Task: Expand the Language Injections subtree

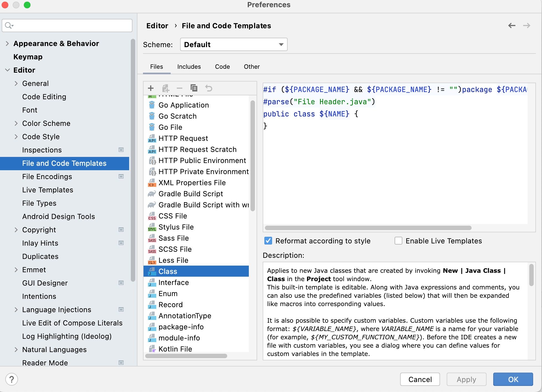Action: (16, 310)
